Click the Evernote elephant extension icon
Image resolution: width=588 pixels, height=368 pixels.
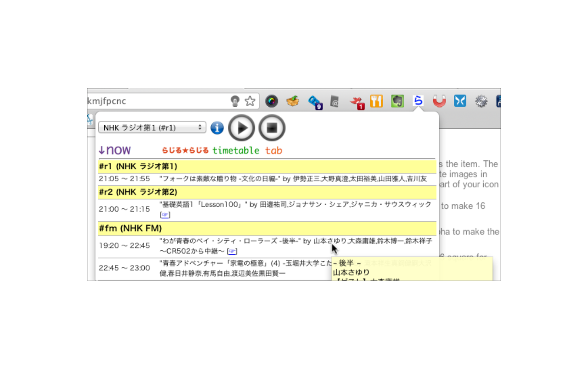coord(397,101)
